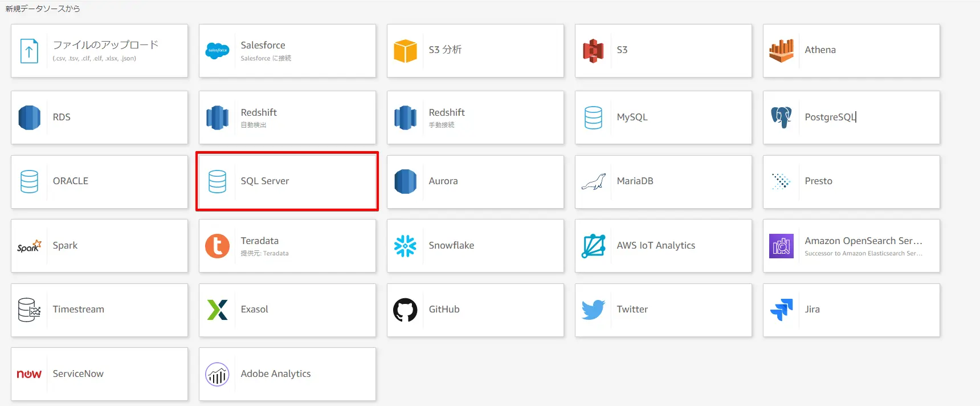980x406 pixels.
Task: Click the Twitter label text
Action: click(632, 309)
